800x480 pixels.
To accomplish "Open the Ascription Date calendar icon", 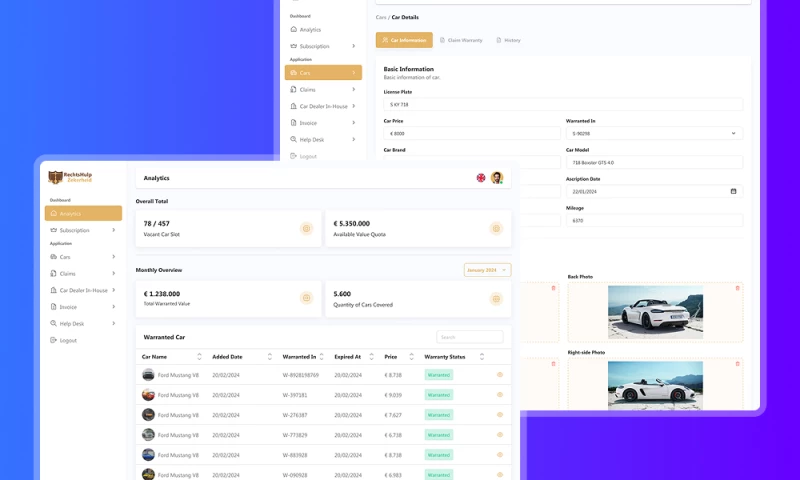I will (x=733, y=191).
